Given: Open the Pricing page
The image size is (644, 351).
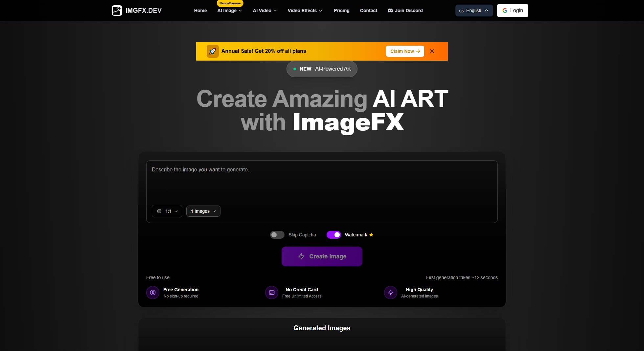Looking at the screenshot, I should tap(342, 11).
